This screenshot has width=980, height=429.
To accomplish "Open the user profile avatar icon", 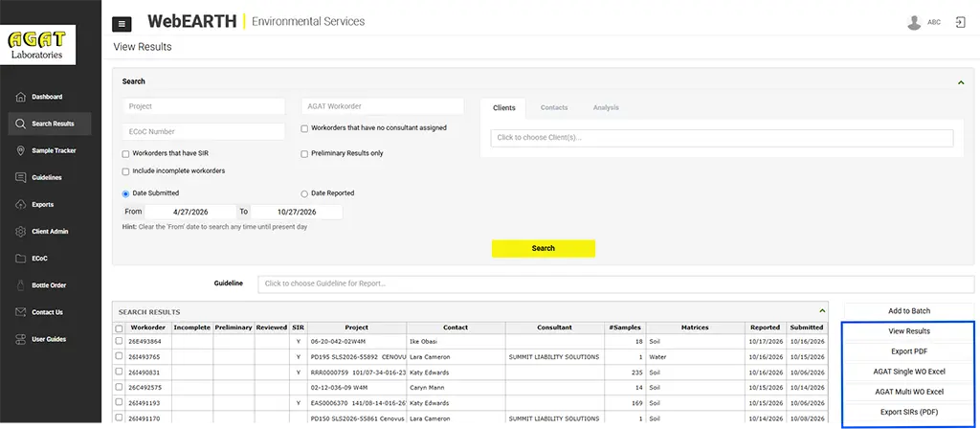I will click(x=914, y=23).
